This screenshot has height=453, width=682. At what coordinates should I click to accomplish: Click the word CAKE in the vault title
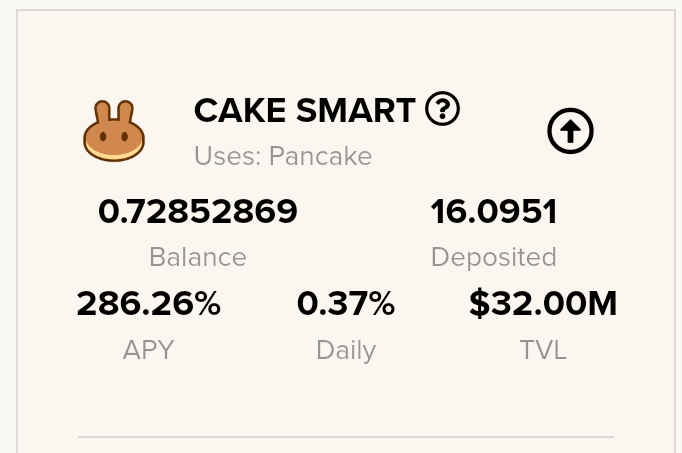click(x=240, y=110)
